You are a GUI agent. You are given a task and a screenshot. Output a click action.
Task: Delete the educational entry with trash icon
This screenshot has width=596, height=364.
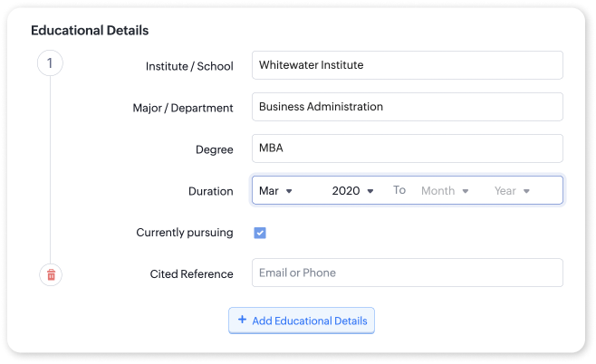pyautogui.click(x=51, y=274)
